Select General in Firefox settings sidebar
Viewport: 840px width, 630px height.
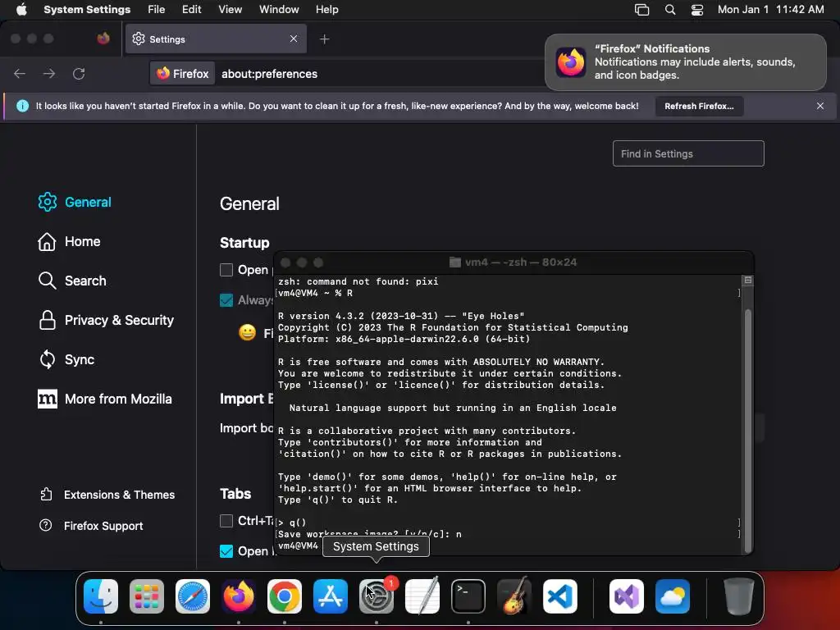(75, 202)
